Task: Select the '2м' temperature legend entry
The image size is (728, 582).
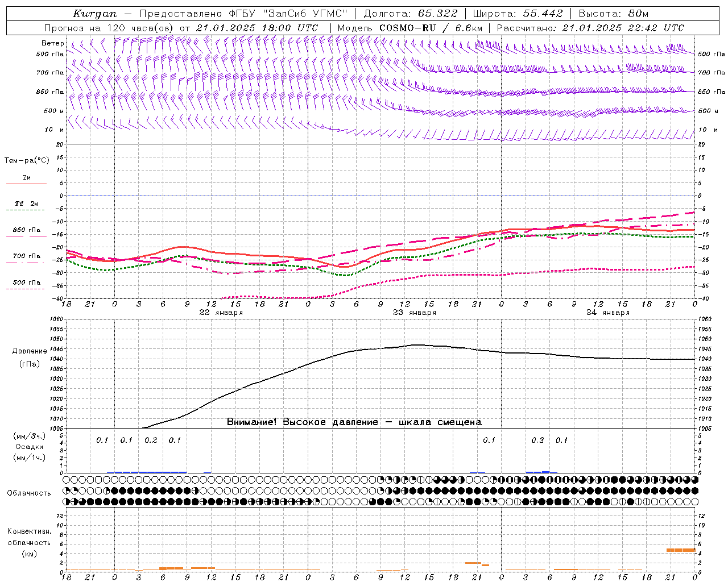Action: (27, 177)
